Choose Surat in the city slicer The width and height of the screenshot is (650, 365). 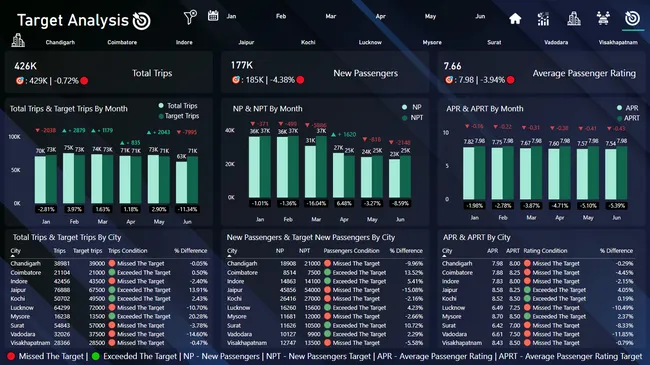coord(494,42)
